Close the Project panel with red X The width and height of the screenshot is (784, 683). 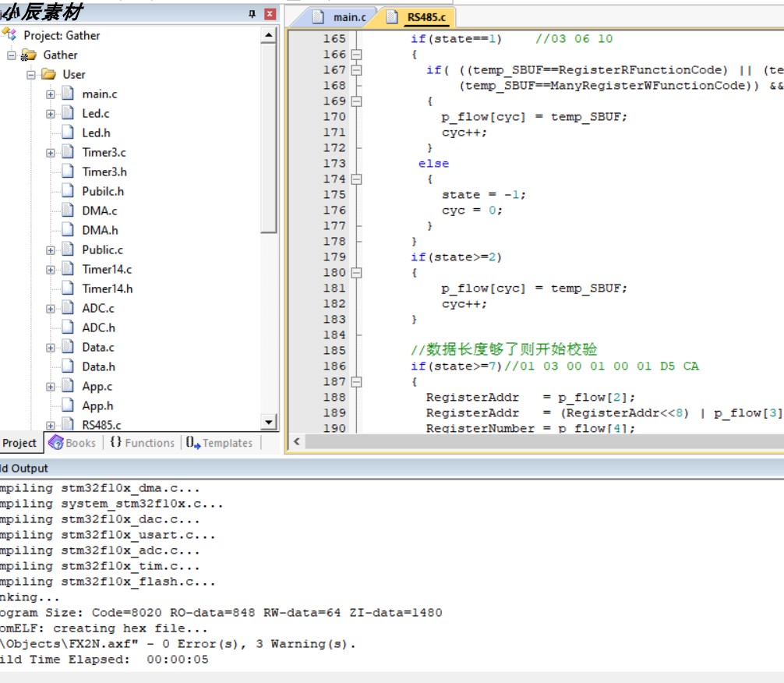[x=270, y=14]
